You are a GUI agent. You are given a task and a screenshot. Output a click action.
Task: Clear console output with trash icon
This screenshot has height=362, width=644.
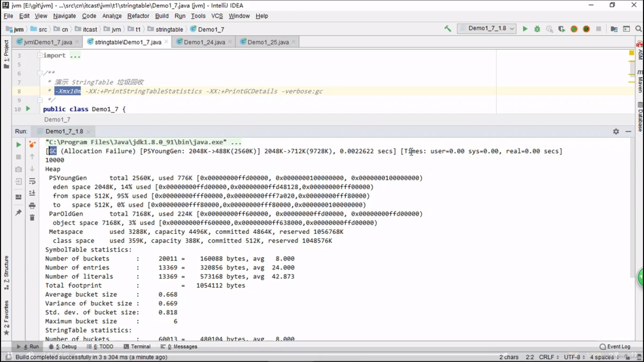click(32, 218)
